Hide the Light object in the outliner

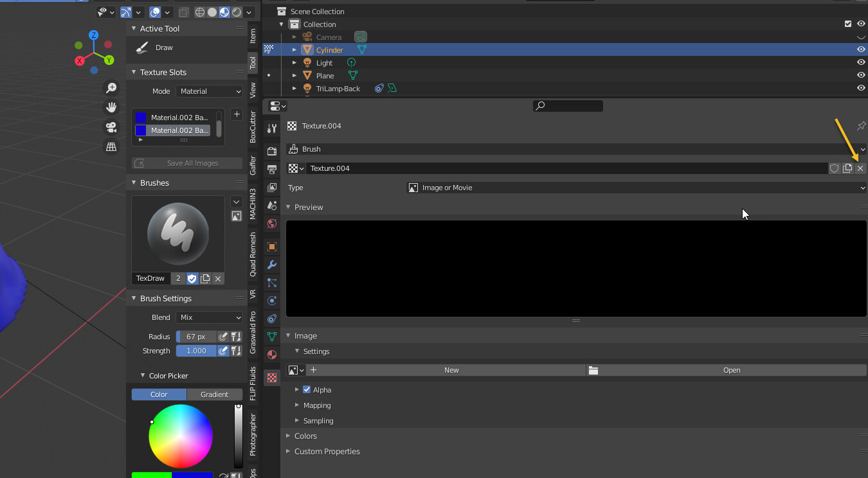(x=860, y=62)
